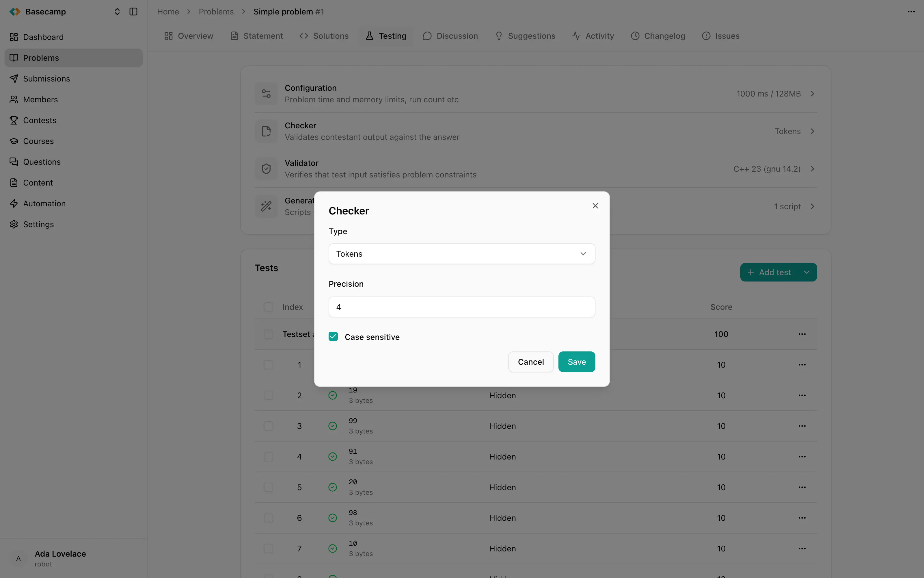Open the test 1 row ellipsis menu

pos(802,365)
